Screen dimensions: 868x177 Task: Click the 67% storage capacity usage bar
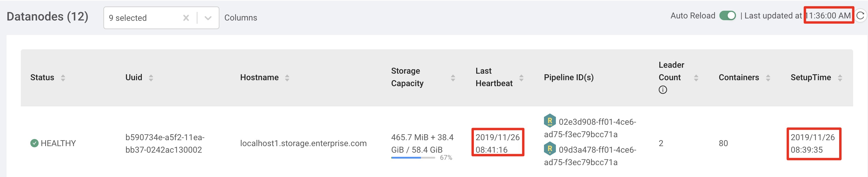click(413, 157)
